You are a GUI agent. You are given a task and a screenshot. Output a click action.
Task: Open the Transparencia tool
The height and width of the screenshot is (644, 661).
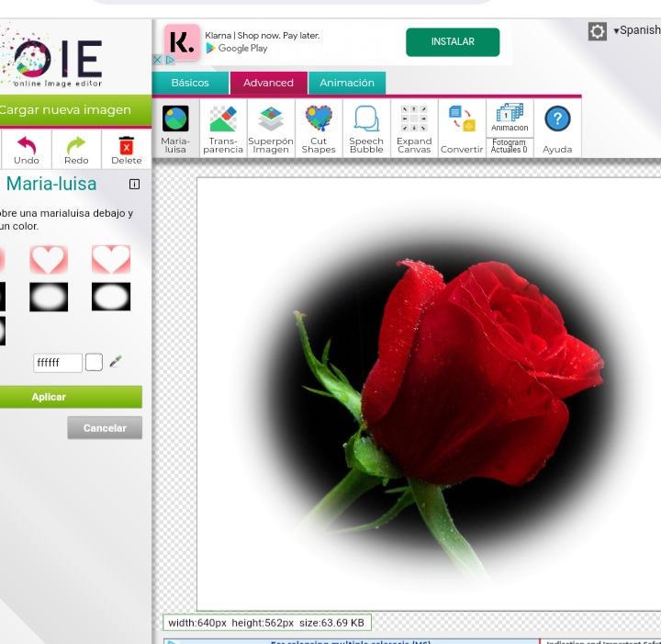tap(223, 129)
